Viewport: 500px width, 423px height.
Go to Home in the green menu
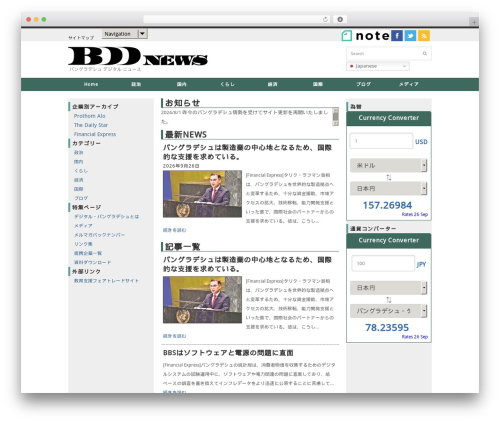coord(91,84)
